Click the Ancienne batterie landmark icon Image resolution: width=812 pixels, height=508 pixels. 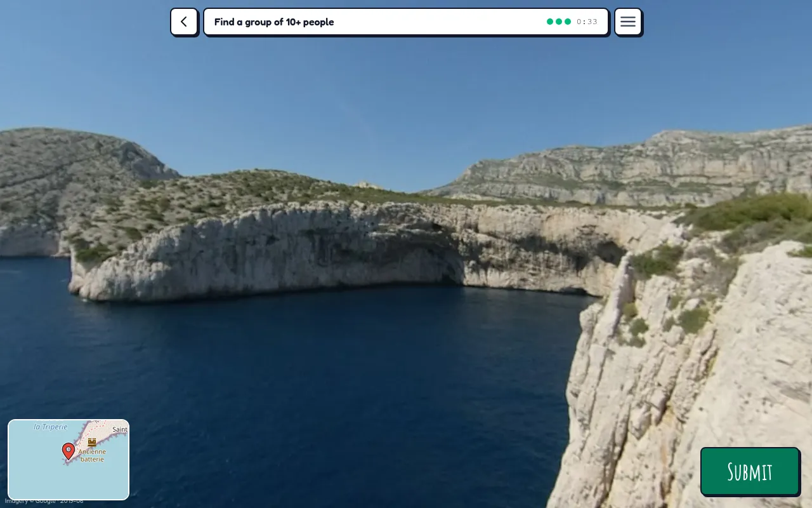tap(92, 441)
